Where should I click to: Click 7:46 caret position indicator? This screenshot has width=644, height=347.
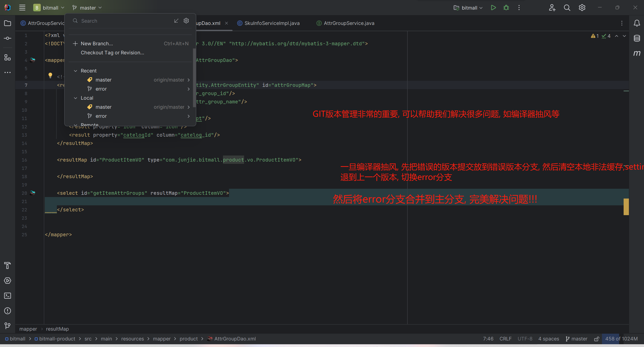tap(488, 339)
